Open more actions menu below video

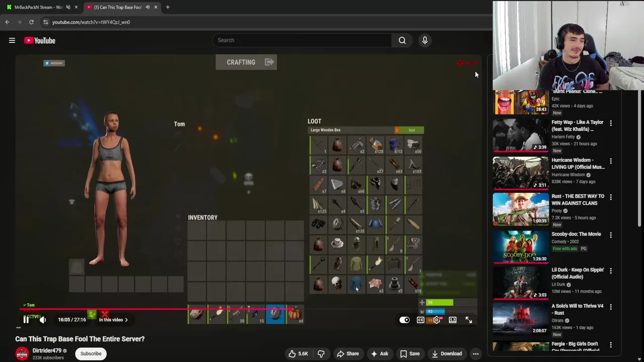[x=475, y=353]
